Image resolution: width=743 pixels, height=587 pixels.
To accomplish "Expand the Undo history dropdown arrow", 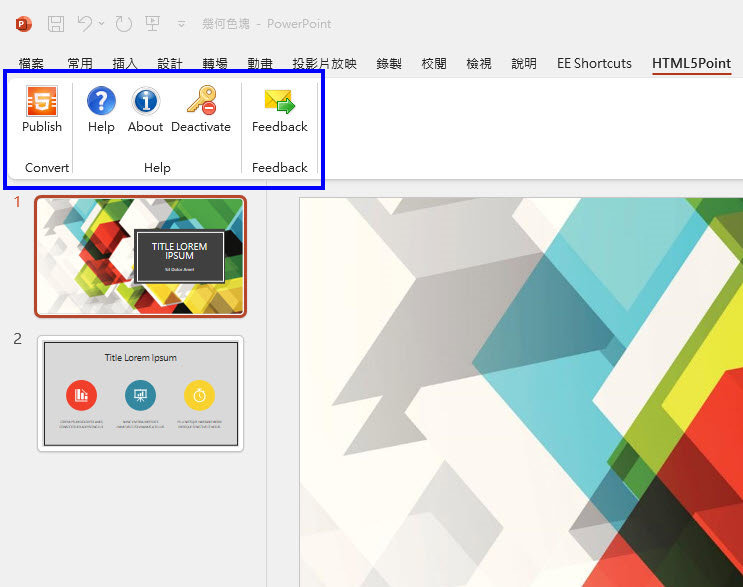I will (x=102, y=23).
